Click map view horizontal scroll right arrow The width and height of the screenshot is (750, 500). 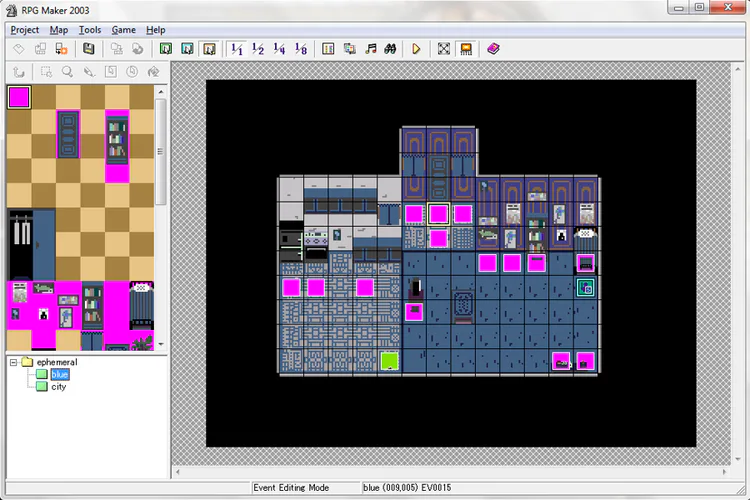point(724,472)
